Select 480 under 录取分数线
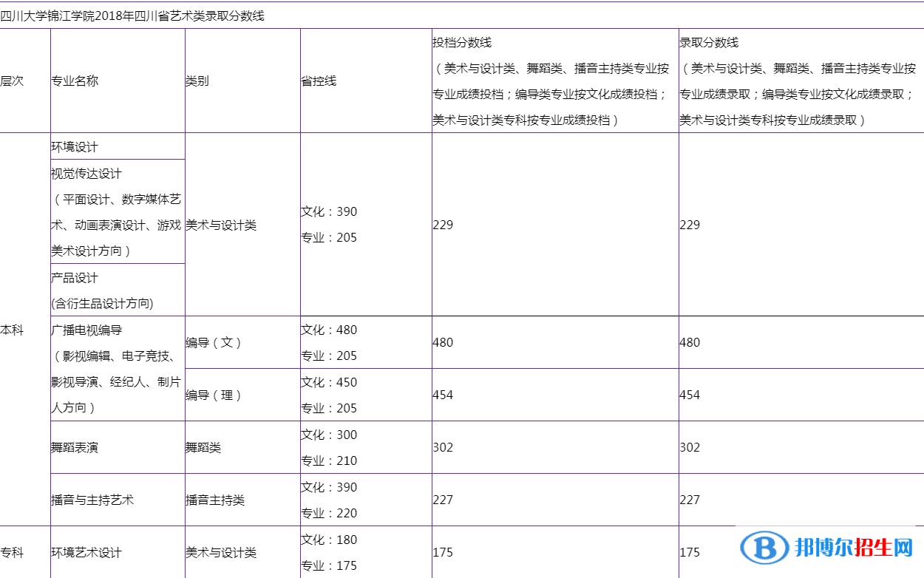This screenshot has width=924, height=578. pyautogui.click(x=690, y=342)
